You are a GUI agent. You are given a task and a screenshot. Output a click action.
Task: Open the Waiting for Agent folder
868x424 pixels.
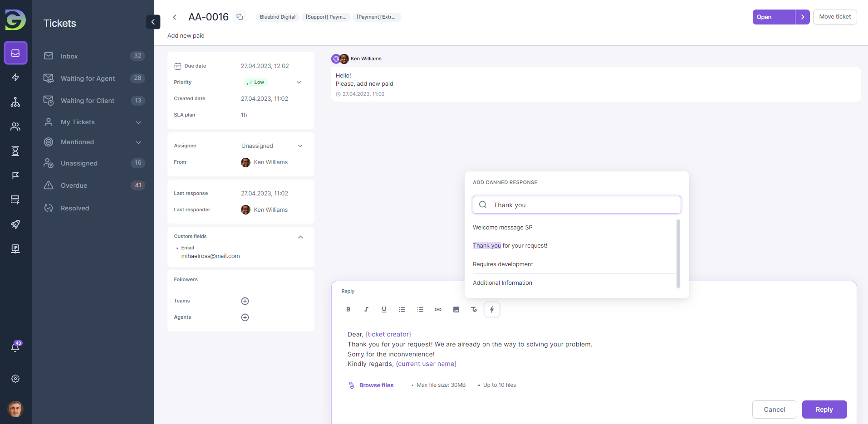(x=88, y=78)
